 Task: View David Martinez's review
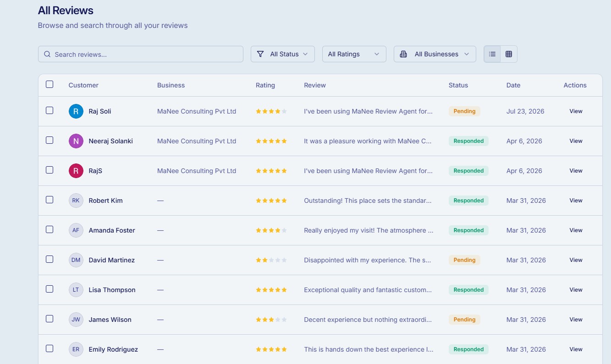pos(576,260)
